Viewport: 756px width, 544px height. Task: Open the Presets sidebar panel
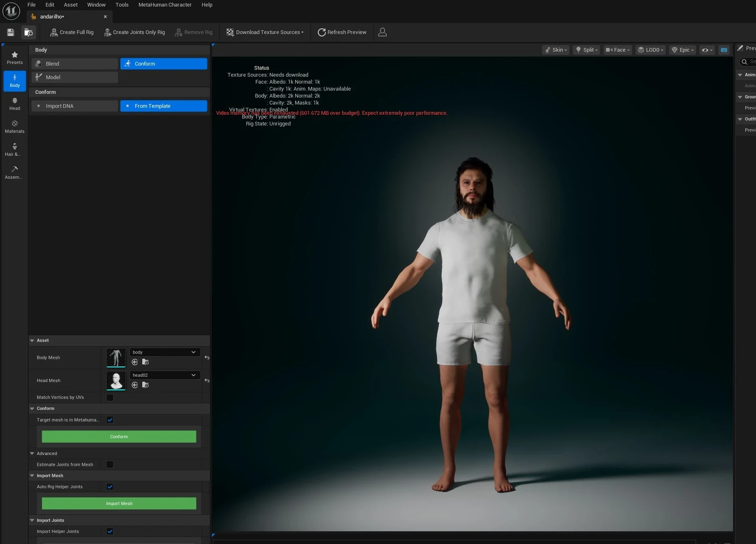pyautogui.click(x=15, y=58)
